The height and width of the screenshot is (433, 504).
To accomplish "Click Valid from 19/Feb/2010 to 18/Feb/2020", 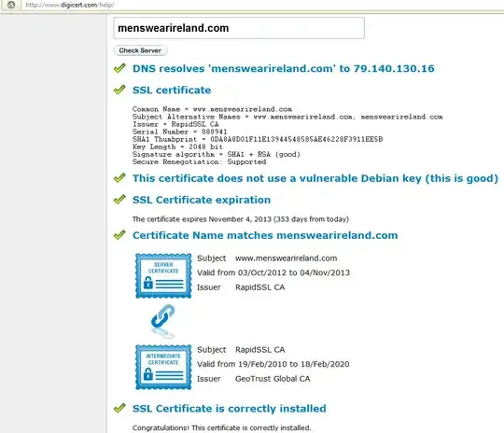I will coord(273,364).
